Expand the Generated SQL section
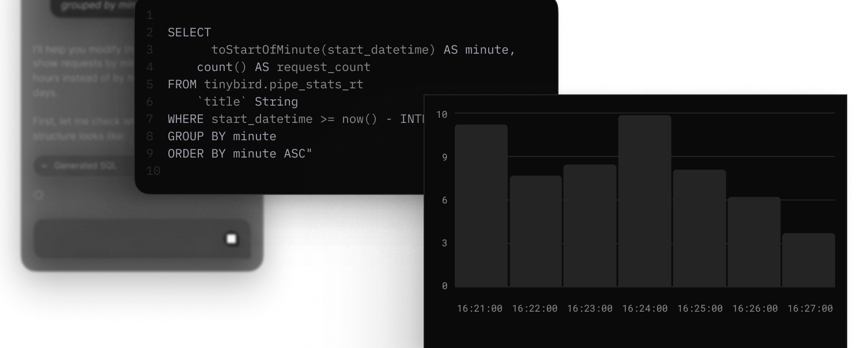 click(81, 166)
